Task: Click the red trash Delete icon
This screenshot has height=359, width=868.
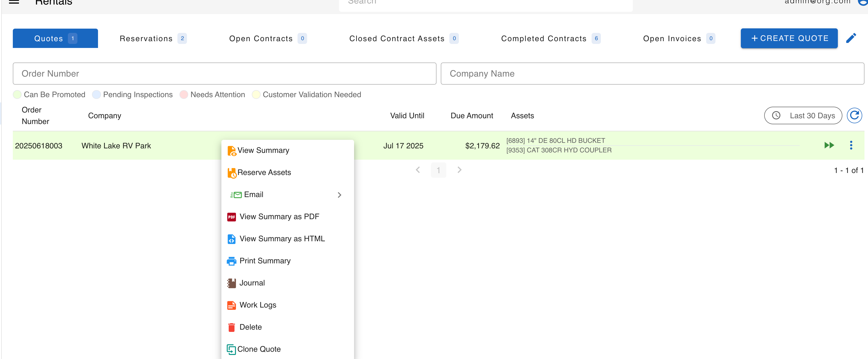Action: coord(231,327)
